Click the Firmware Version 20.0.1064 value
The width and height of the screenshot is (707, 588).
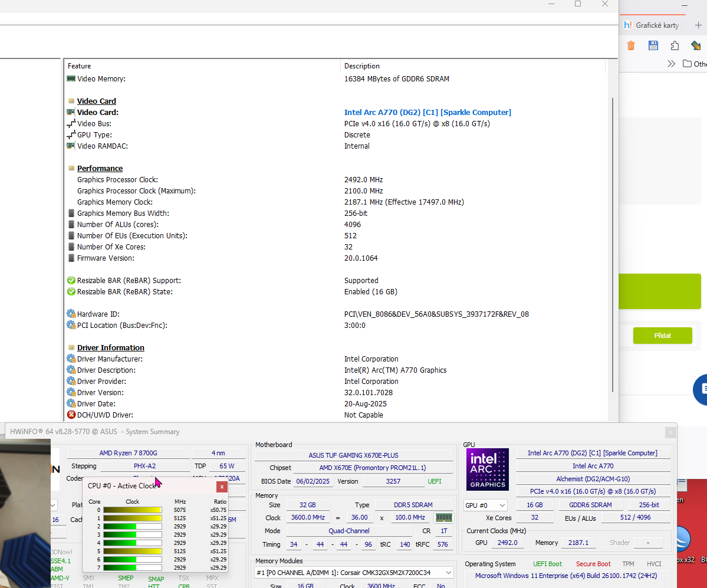click(x=361, y=258)
